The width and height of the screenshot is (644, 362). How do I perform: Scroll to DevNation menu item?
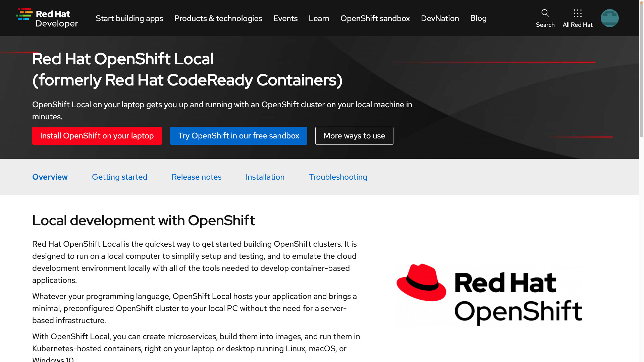pos(440,18)
